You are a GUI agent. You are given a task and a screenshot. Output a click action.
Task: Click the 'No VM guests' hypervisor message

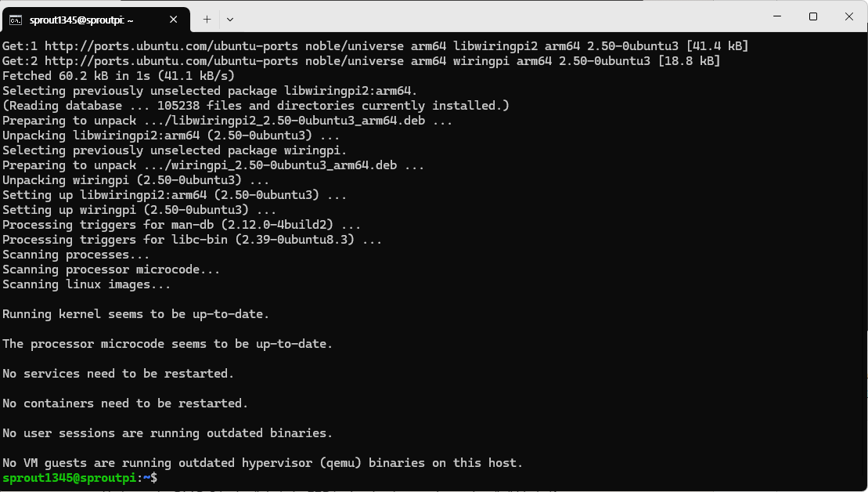tap(262, 462)
